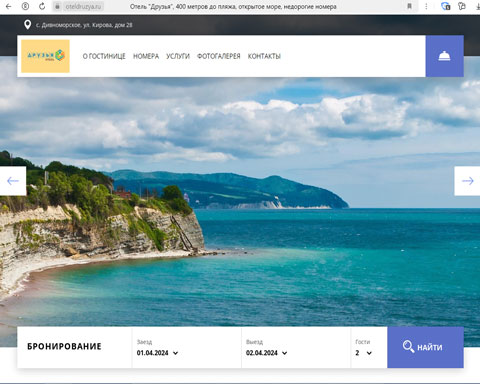Image resolution: width=480 pixels, height=384 pixels.
Task: Open the extensions icon next to downloads
Action: click(462, 6)
